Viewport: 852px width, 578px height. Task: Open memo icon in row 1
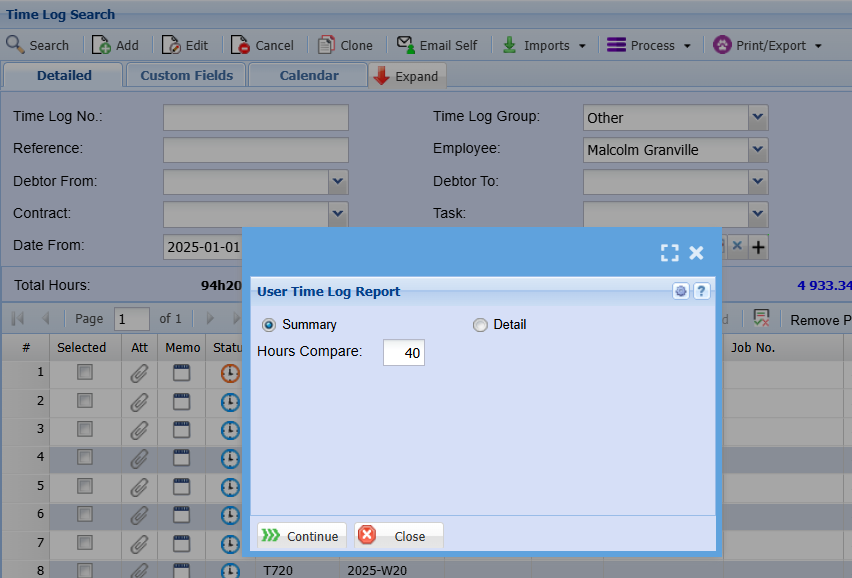tap(181, 373)
